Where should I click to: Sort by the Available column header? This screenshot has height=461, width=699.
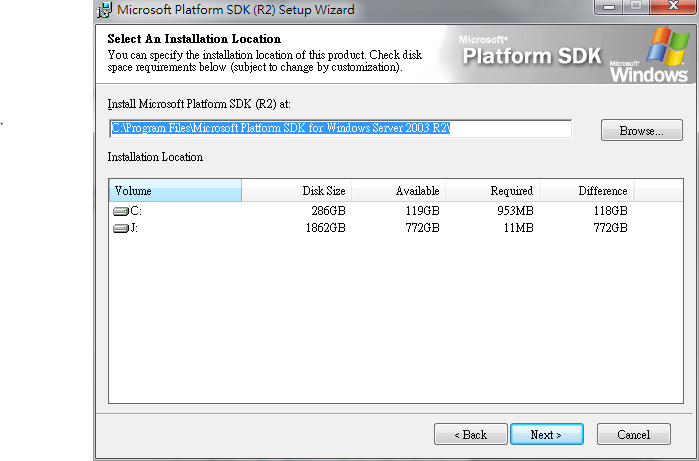tap(399, 190)
